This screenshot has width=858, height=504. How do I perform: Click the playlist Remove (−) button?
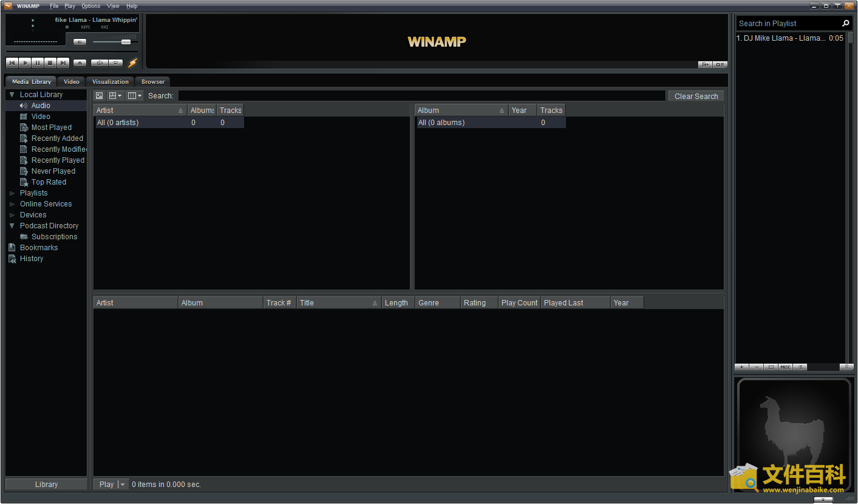tap(757, 367)
